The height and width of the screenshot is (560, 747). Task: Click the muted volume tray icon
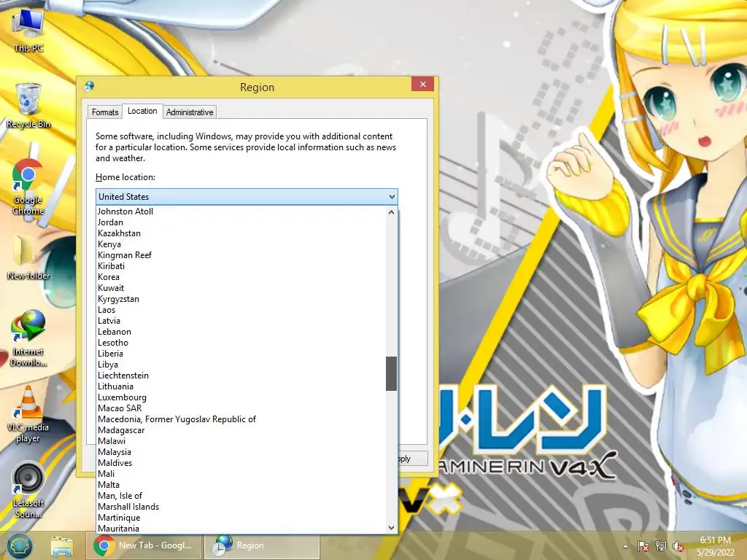click(678, 546)
